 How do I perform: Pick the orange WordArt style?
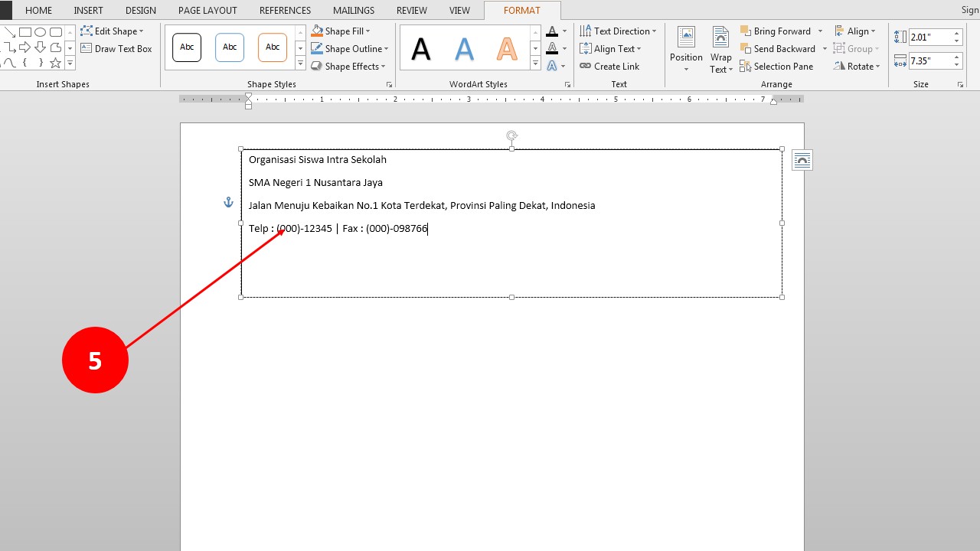click(x=505, y=47)
